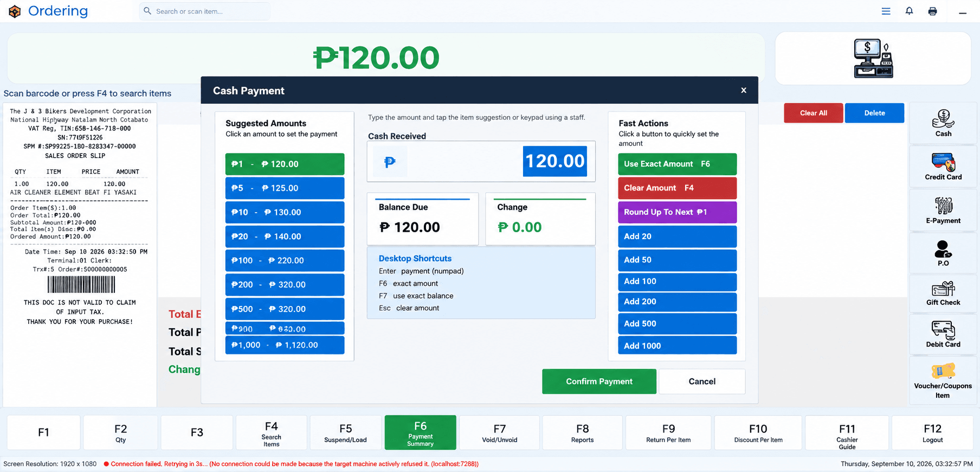Image resolution: width=980 pixels, height=472 pixels.
Task: Open the hamburger menu icon
Action: coord(886,11)
